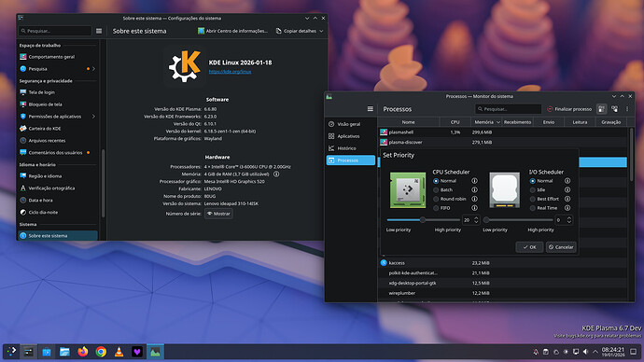Click the process tree view icon in toolbar
This screenshot has height=362, width=644.
pyautogui.click(x=614, y=109)
